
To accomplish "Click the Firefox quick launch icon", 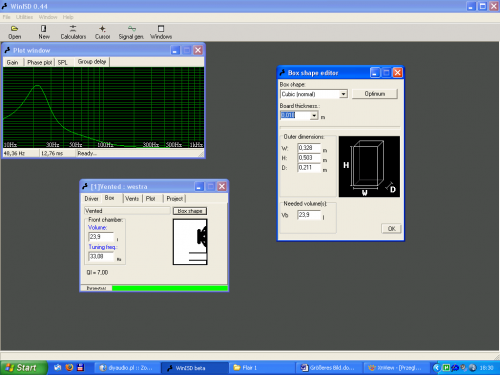I will click(x=69, y=367).
